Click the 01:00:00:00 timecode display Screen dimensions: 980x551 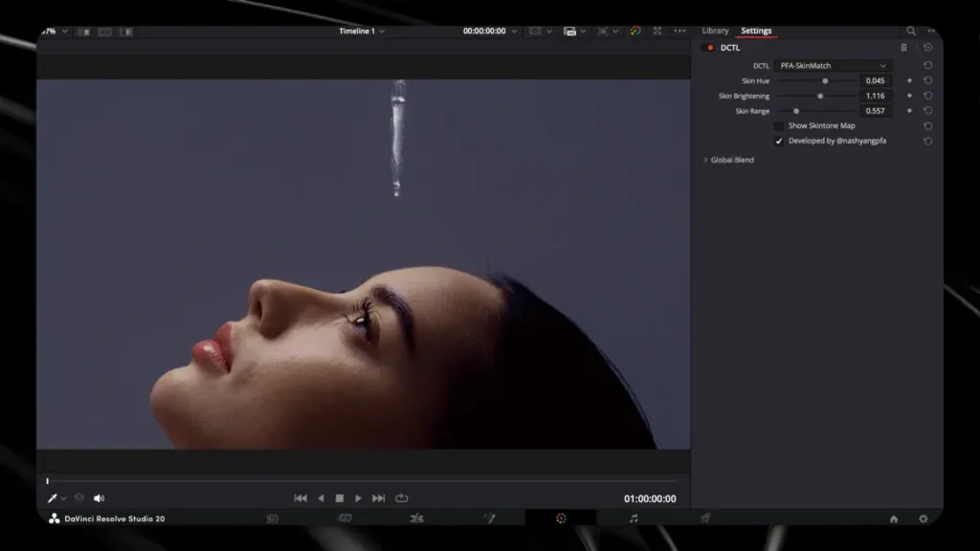pyautogui.click(x=650, y=498)
